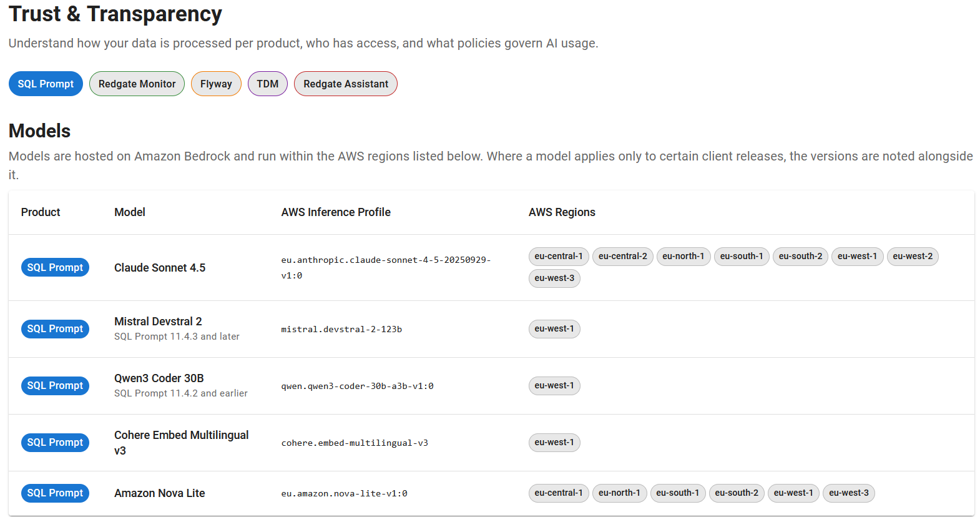Click the Models section heading
The image size is (980, 517).
coord(39,130)
